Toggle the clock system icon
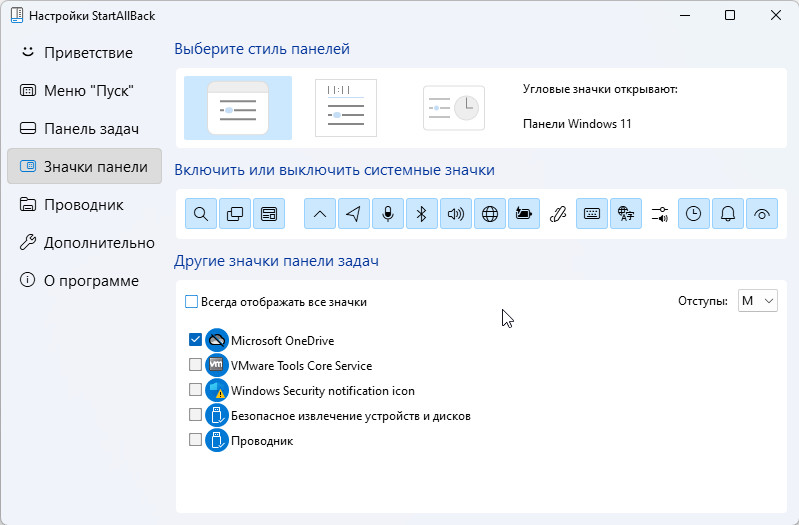Screen dimensions: 799x525 tap(694, 213)
